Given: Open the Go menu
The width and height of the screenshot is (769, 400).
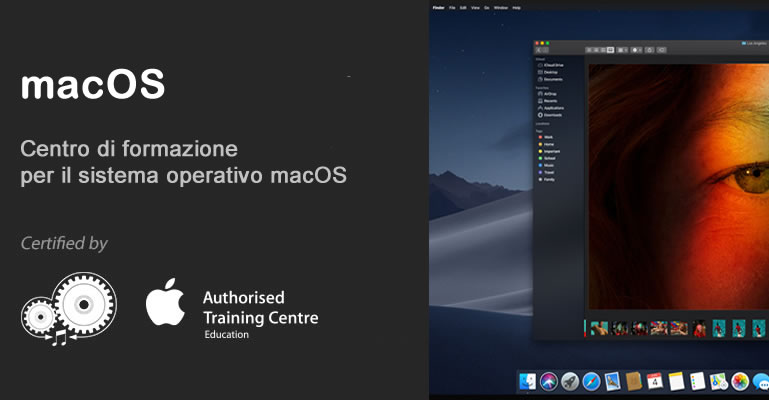Looking at the screenshot, I should (x=487, y=8).
